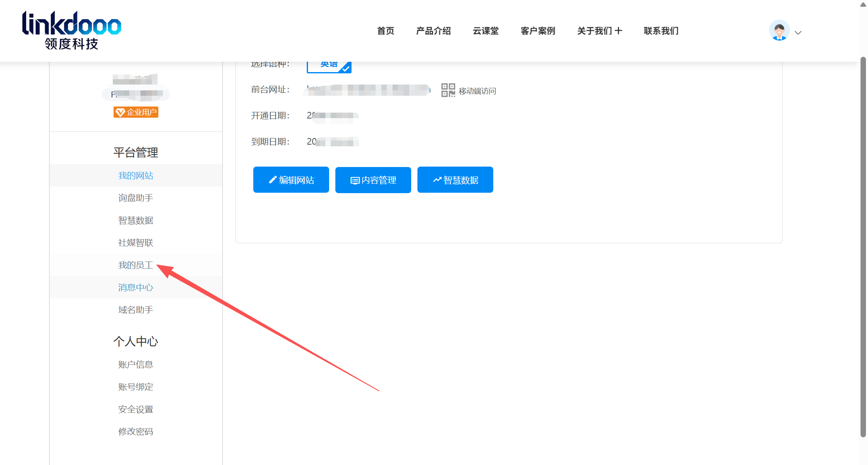Click the 智慧数据 blue button

click(455, 180)
